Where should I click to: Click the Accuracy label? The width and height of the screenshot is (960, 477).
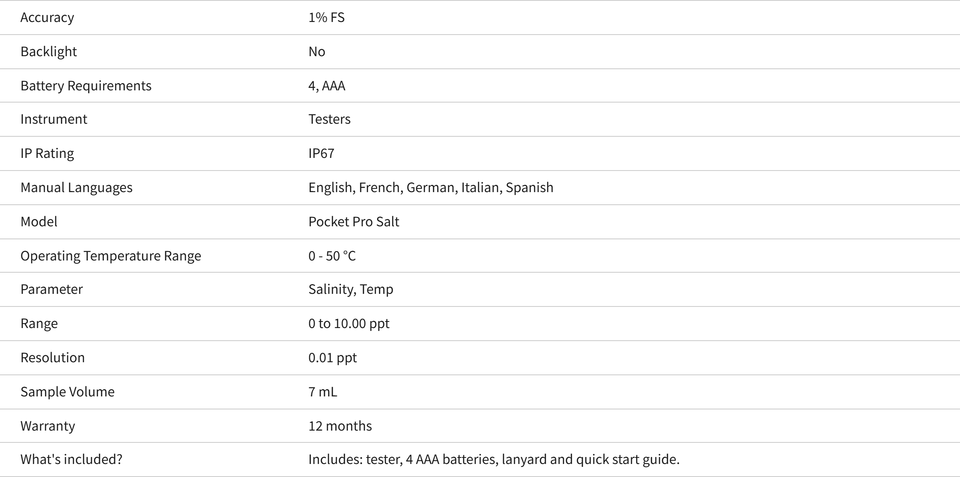pos(47,17)
